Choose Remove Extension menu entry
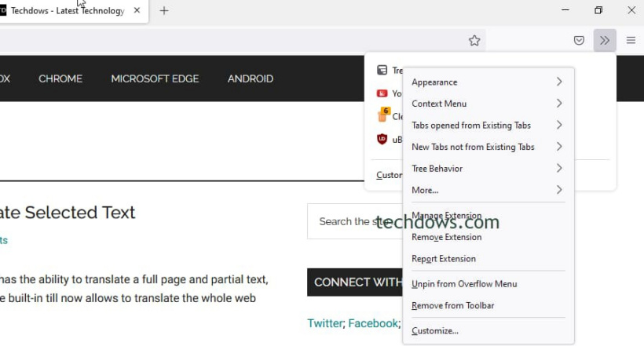The width and height of the screenshot is (644, 346). tap(488, 237)
